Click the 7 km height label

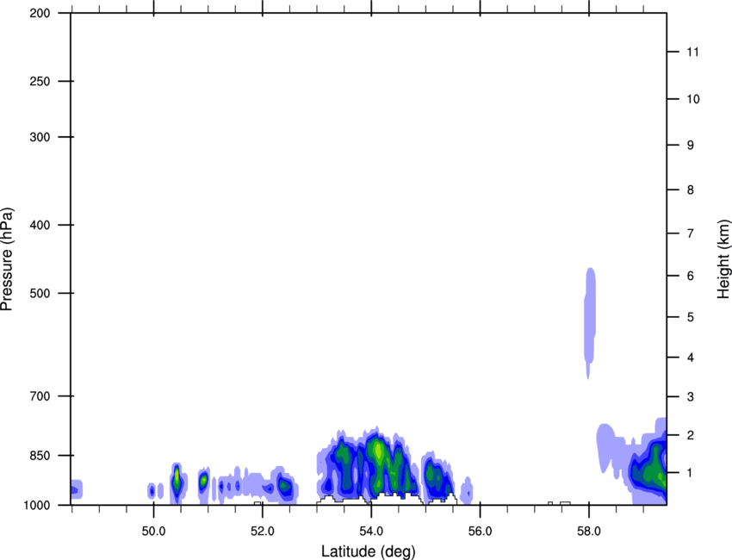point(691,233)
